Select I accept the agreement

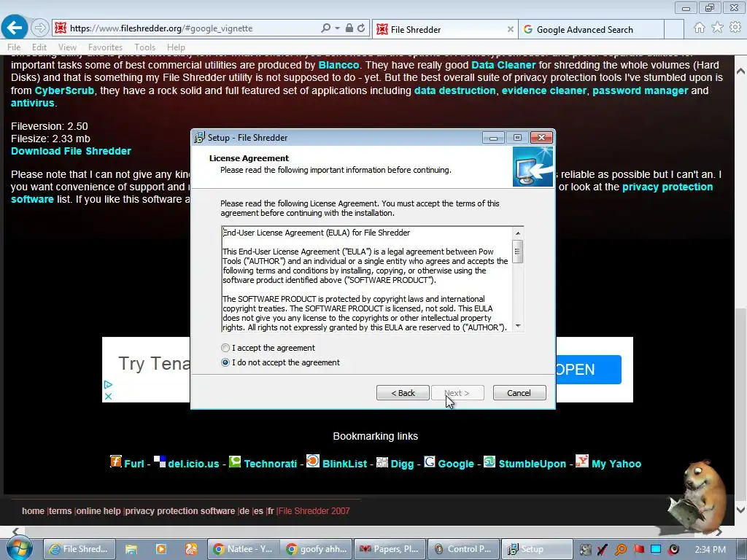click(226, 348)
